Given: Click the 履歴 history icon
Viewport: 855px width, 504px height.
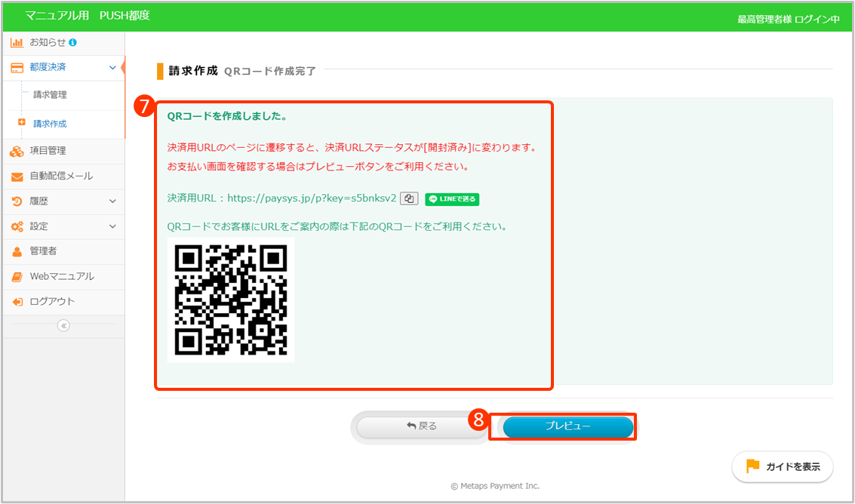Looking at the screenshot, I should pyautogui.click(x=17, y=201).
